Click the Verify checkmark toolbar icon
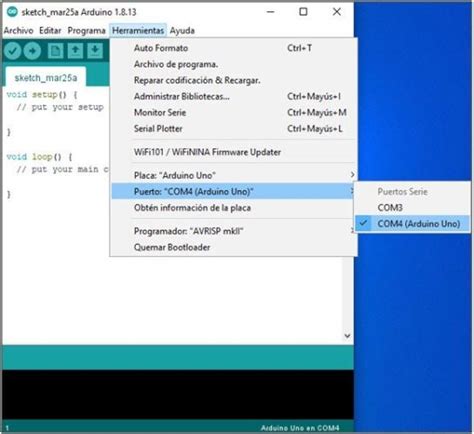The width and height of the screenshot is (474, 434). [12, 51]
